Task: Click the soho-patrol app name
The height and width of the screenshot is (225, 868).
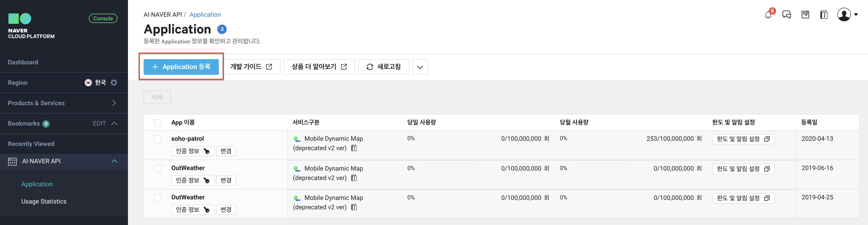Action: (x=187, y=138)
